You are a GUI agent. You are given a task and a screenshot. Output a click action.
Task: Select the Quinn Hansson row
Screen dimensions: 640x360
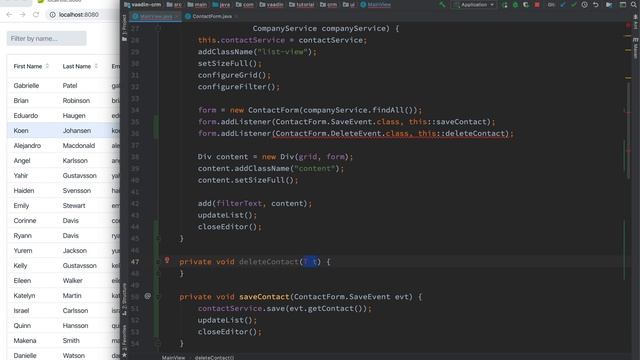click(63, 326)
